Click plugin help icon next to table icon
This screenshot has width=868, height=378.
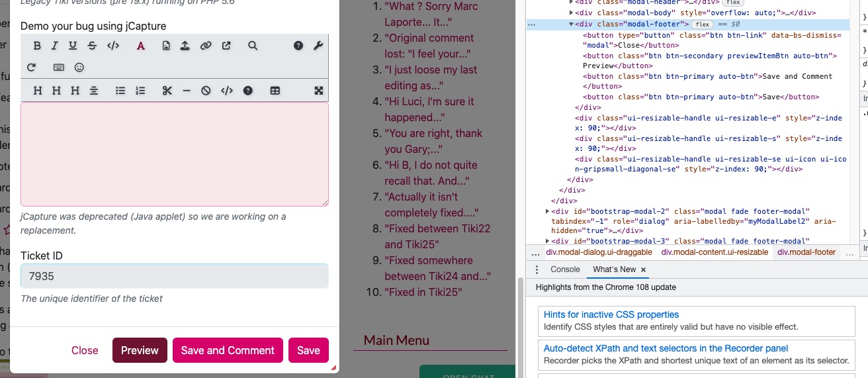248,91
